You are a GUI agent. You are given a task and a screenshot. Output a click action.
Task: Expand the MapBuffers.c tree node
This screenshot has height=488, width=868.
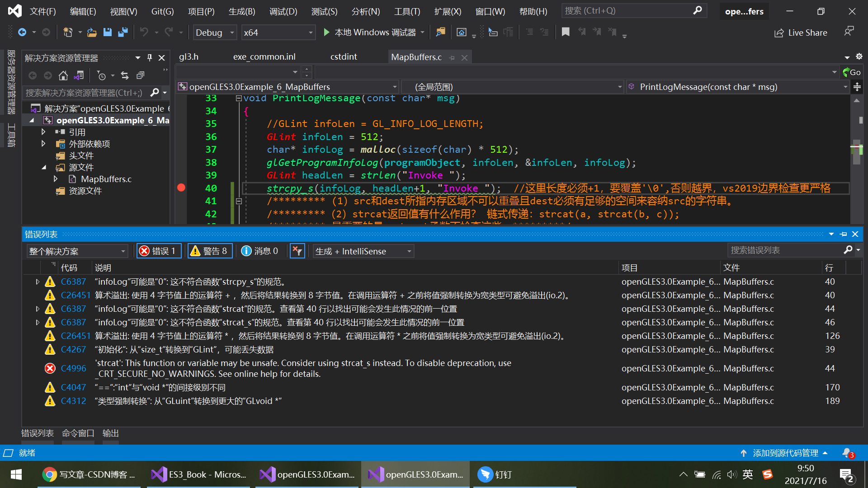(56, 179)
